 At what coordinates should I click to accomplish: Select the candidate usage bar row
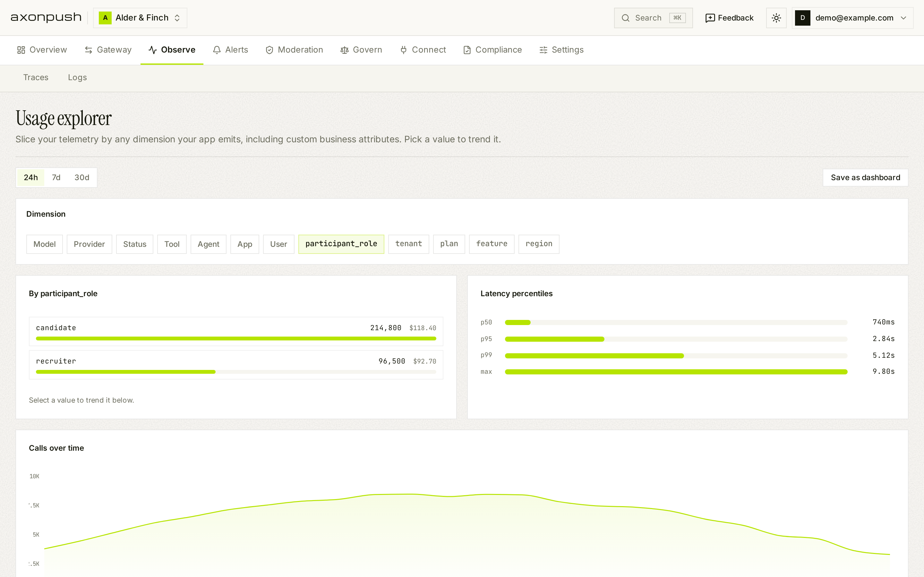coord(236,331)
